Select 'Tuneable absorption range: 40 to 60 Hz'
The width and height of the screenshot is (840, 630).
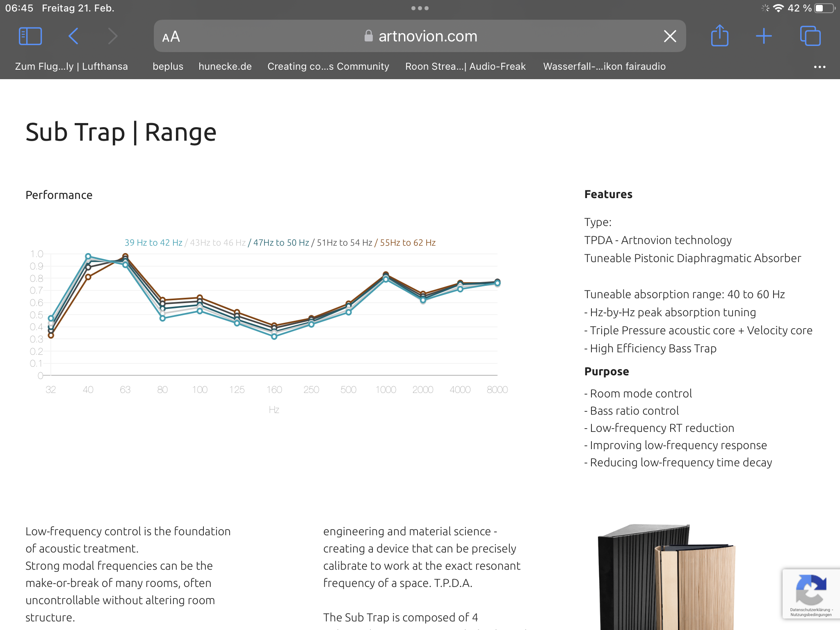point(685,294)
